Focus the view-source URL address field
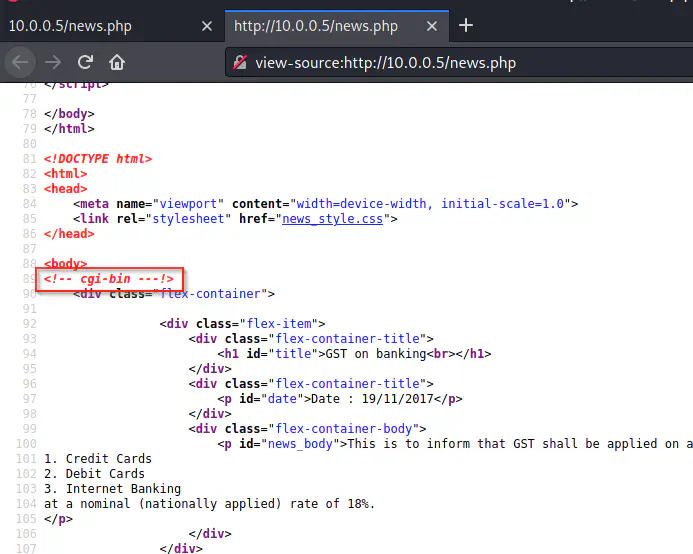The width and height of the screenshot is (693, 554). coord(450,62)
